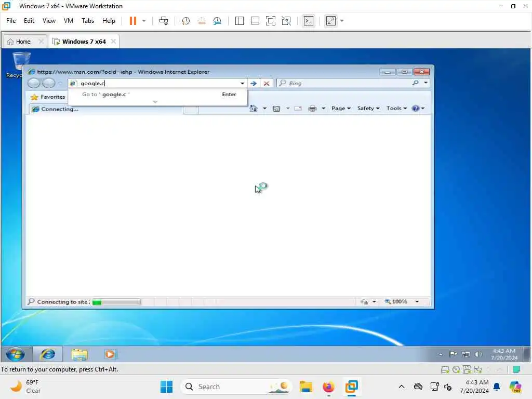Open the power options dropdown beside pause
The image size is (532, 399).
(144, 21)
